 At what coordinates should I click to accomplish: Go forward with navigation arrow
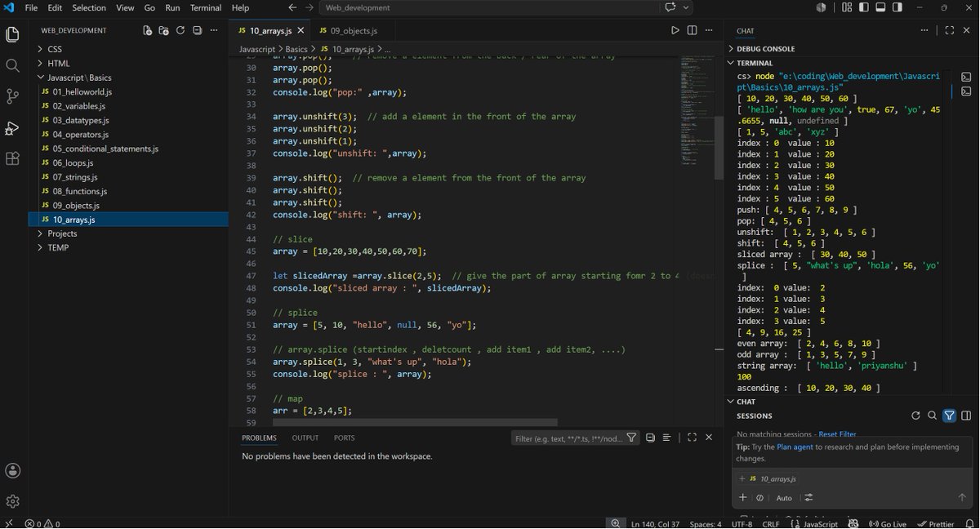pos(310,7)
